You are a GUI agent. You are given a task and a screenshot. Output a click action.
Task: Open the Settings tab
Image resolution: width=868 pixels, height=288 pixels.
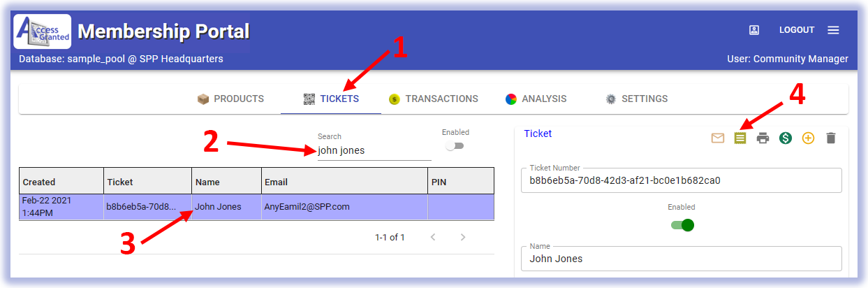click(x=636, y=99)
